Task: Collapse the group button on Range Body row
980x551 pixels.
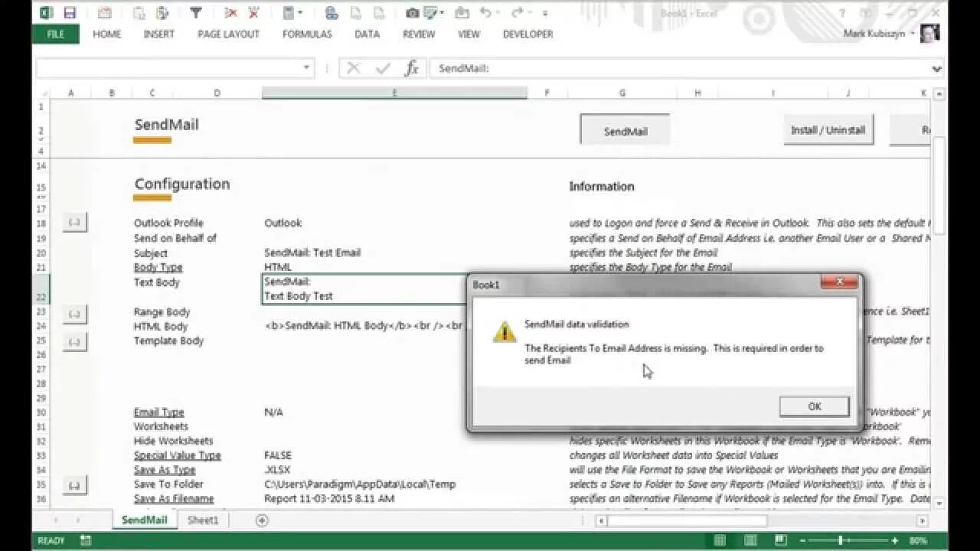Action: pyautogui.click(x=74, y=314)
